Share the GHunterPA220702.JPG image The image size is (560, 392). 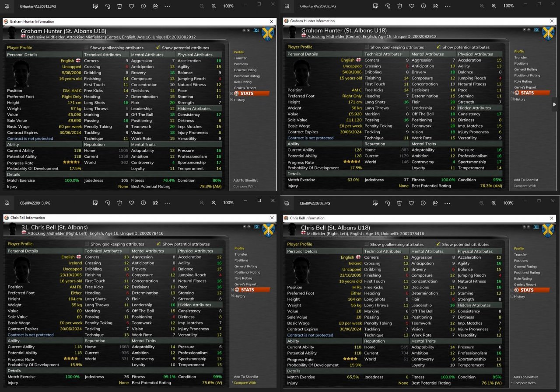point(435,6)
